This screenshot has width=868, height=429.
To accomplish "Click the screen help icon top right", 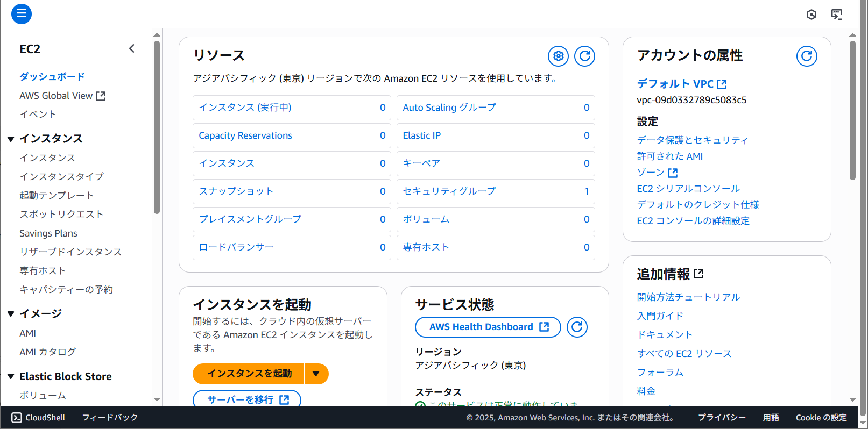I will [837, 15].
